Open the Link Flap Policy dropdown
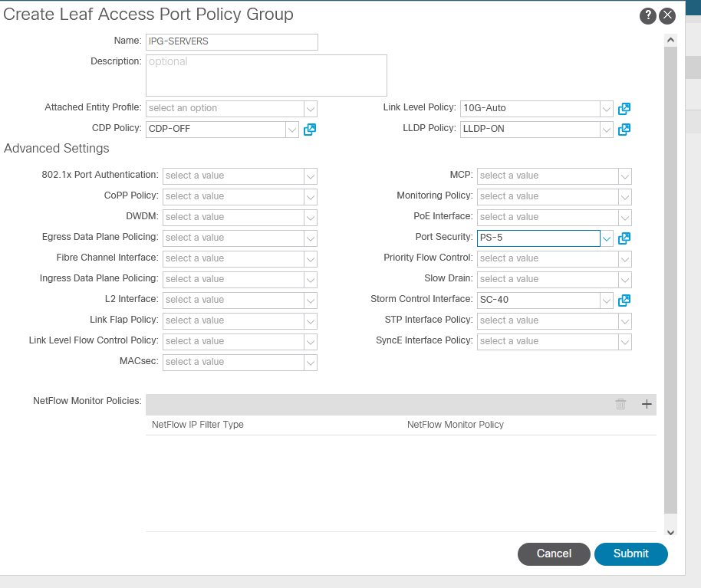Image resolution: width=701 pixels, height=588 pixels. point(311,320)
